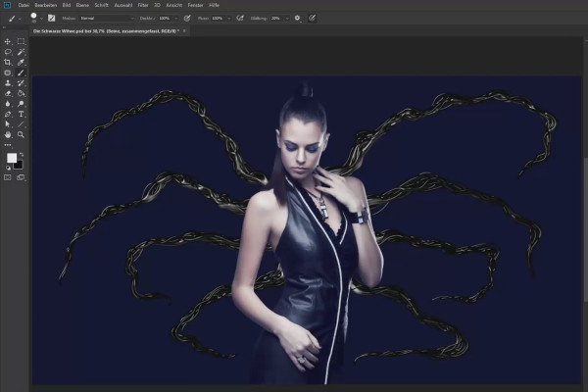Screen dimensions: 588x392
Task: Open smoothing options gear
Action: [297, 18]
